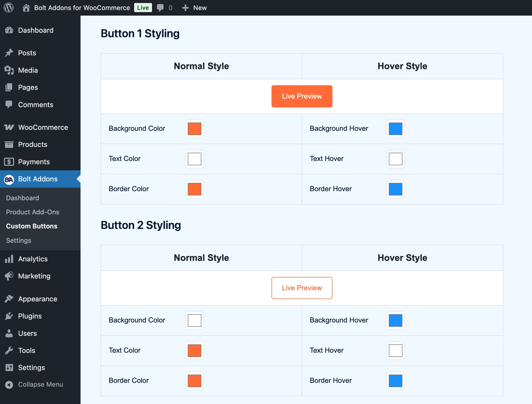Click the Bolt Addons BA logo icon
Image resolution: width=532 pixels, height=404 pixels.
[9, 179]
